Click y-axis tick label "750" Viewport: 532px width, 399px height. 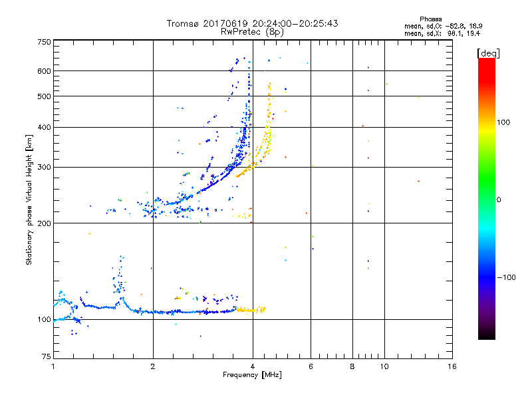pos(44,42)
